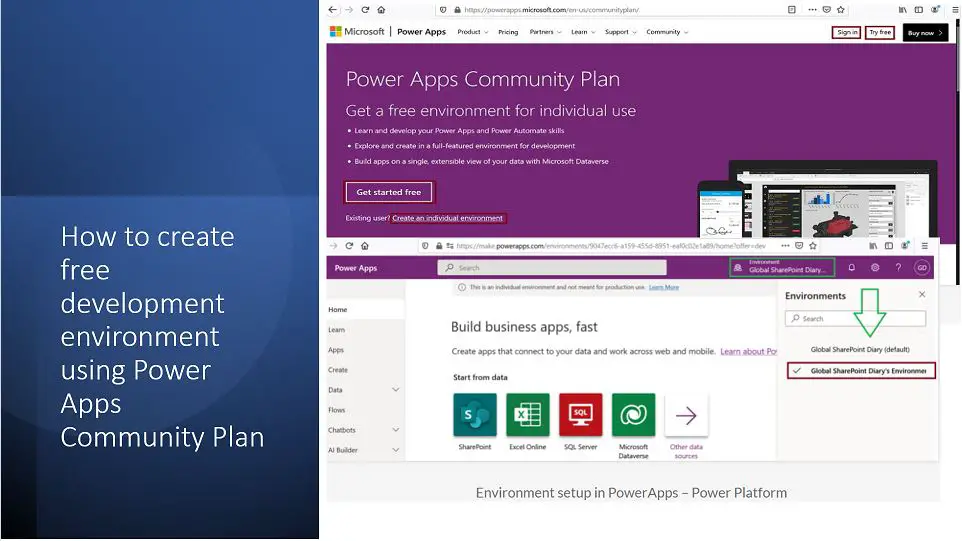Click Create an individual environment link
The height and width of the screenshot is (541, 962).
[447, 218]
